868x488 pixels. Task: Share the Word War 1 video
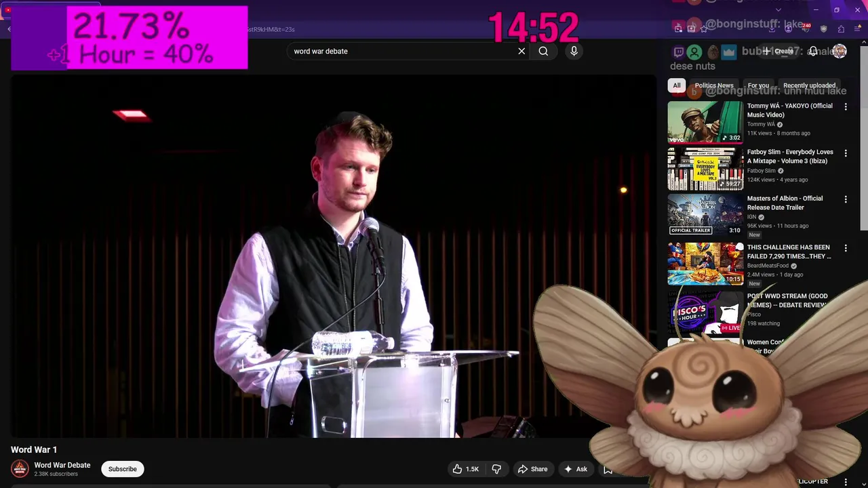(x=532, y=469)
